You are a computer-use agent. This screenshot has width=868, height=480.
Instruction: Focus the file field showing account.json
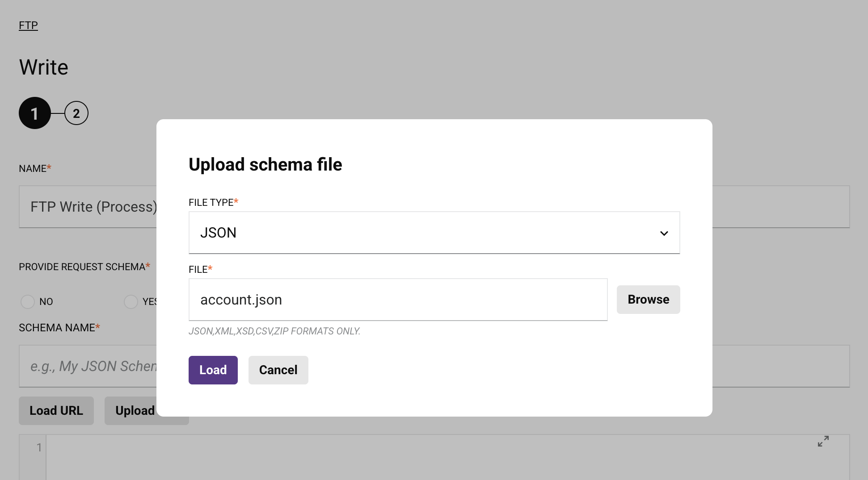398,300
